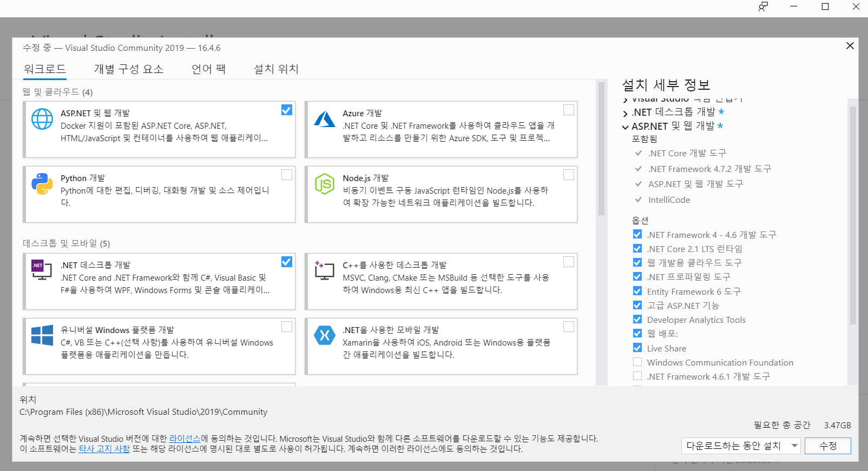
Task: Click the ASP.NET globe workload icon
Action: pyautogui.click(x=42, y=119)
